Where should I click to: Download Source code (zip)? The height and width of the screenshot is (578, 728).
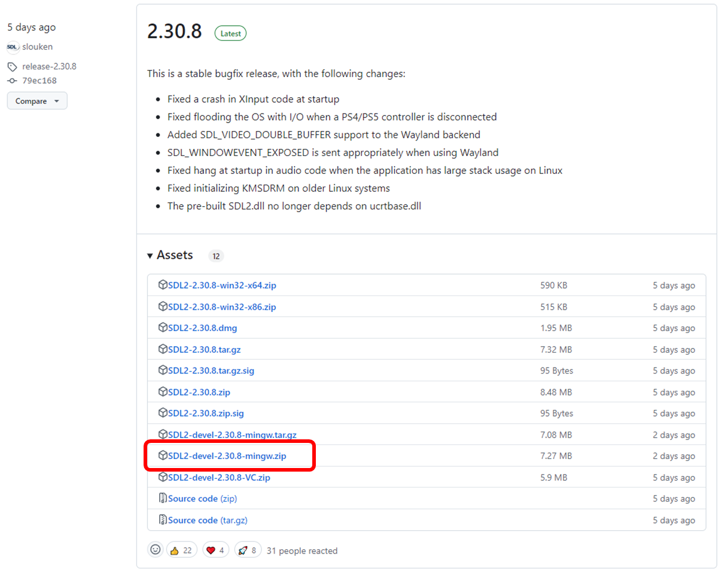tap(203, 499)
